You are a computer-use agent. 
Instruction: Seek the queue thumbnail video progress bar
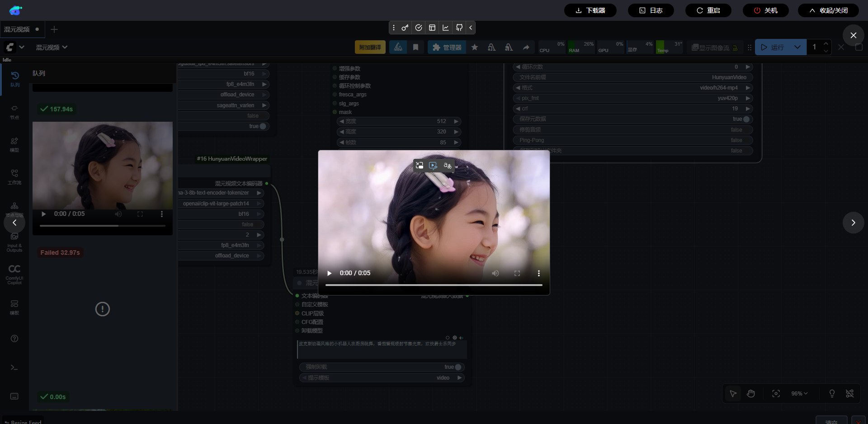coord(103,225)
